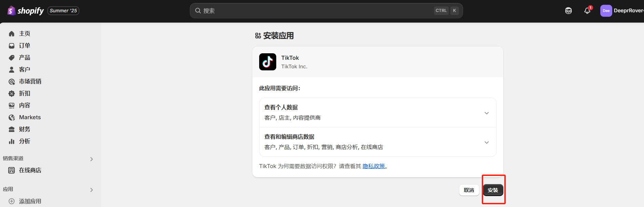
Task: Click the 财务 bank icon
Action: coord(12,129)
